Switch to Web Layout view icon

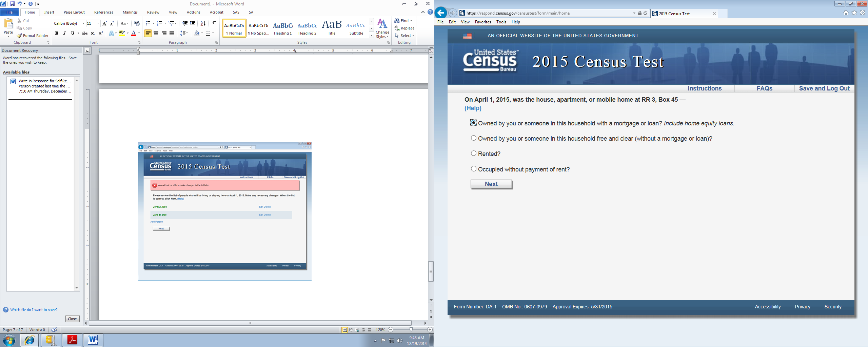pyautogui.click(x=357, y=330)
